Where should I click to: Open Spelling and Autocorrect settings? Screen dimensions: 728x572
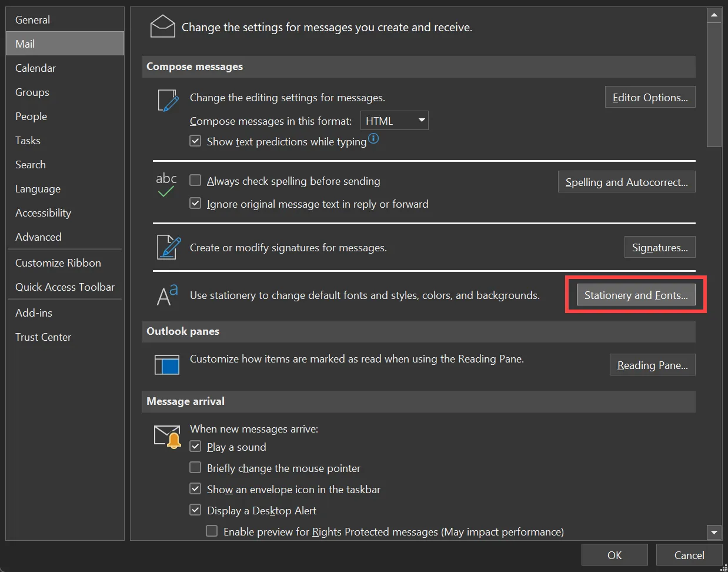pyautogui.click(x=626, y=182)
